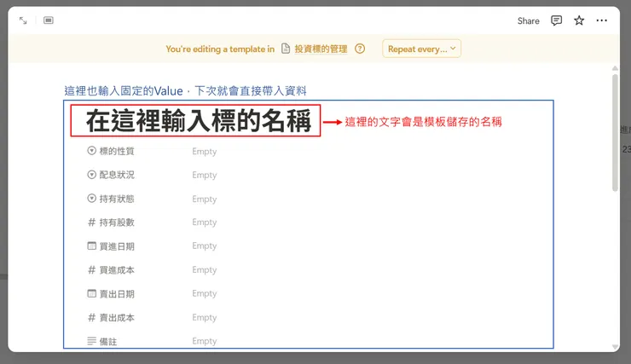
Task: Pick a date in 賣出日期 Empty field
Action: coord(205,293)
